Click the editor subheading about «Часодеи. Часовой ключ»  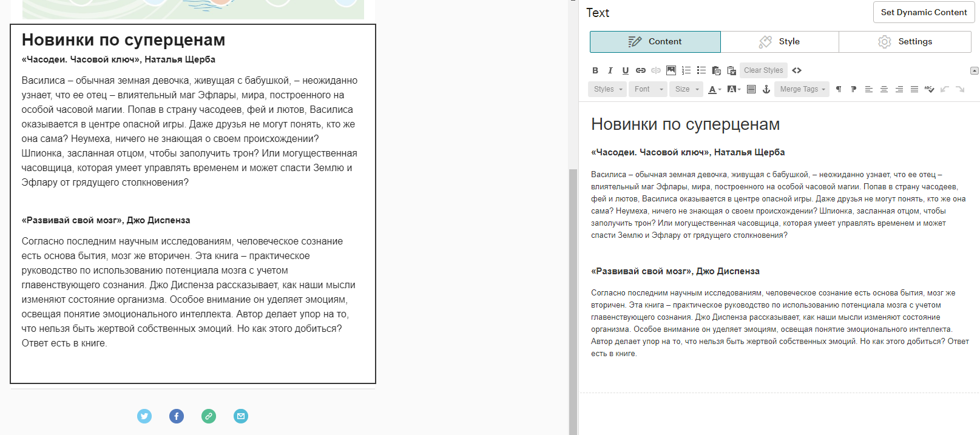pyautogui.click(x=688, y=152)
